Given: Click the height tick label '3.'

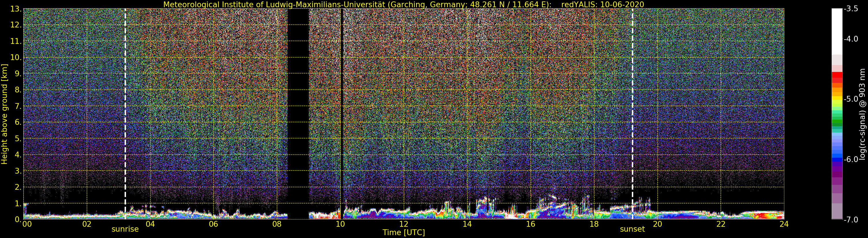Looking at the screenshot, I should coord(18,171).
